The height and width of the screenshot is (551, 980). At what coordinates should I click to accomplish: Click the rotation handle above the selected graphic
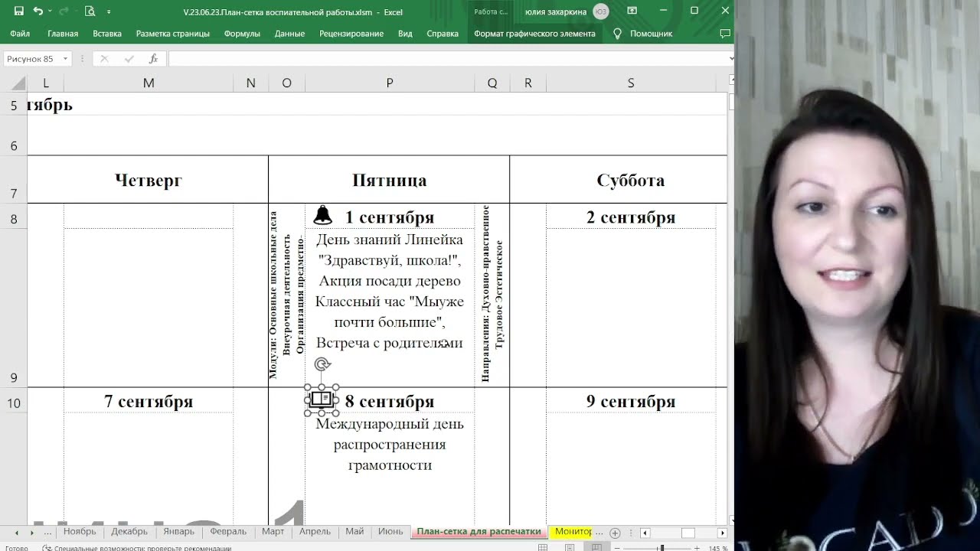[x=322, y=365]
